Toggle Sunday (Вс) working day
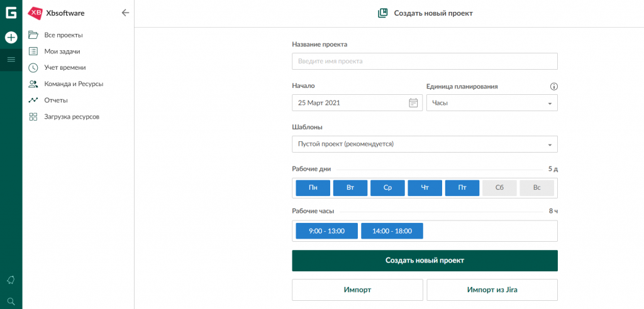The image size is (644, 309). [x=536, y=188]
